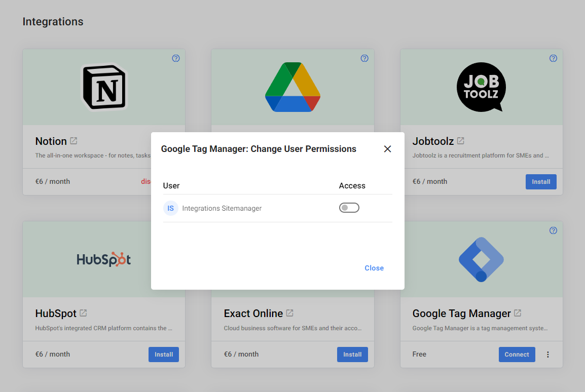This screenshot has height=392, width=585.
Task: Click the Google Tag Manager card title
Action: pos(461,313)
